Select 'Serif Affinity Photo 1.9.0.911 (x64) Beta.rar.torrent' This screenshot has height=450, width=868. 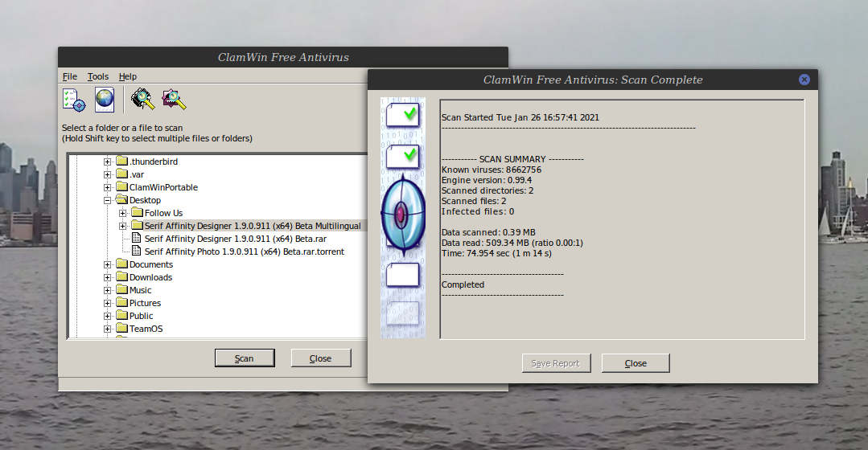click(244, 252)
